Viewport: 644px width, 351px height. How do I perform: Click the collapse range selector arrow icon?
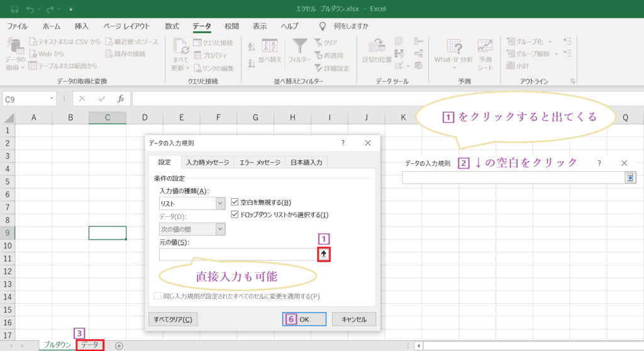[x=324, y=254]
